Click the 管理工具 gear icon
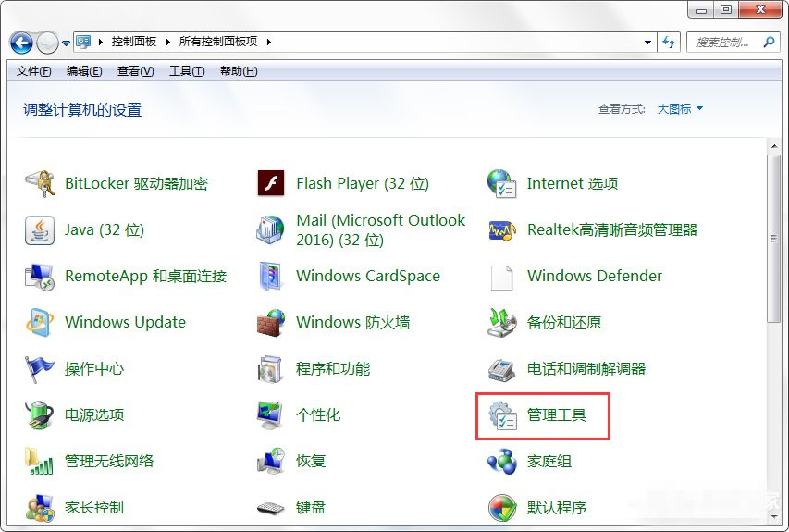The height and width of the screenshot is (532, 789). [501, 415]
